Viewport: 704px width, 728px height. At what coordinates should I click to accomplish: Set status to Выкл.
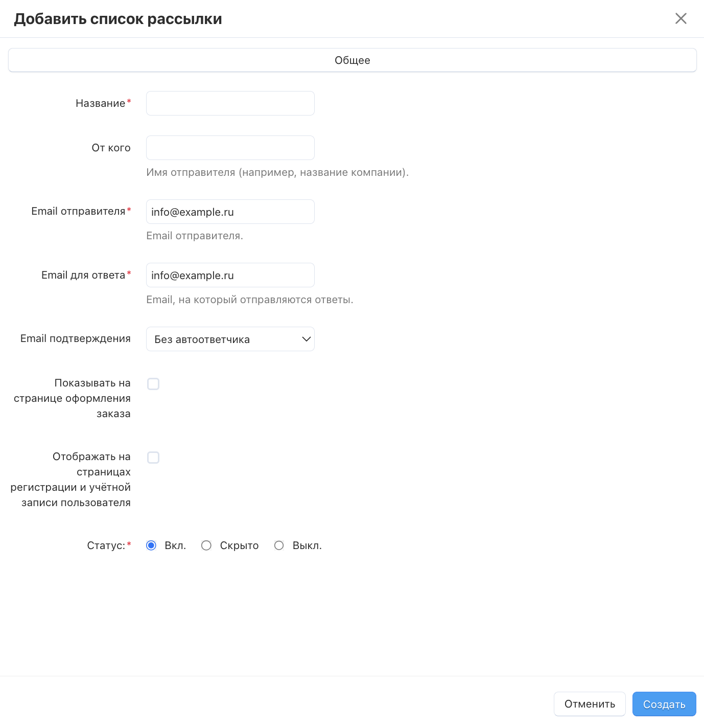click(x=279, y=545)
